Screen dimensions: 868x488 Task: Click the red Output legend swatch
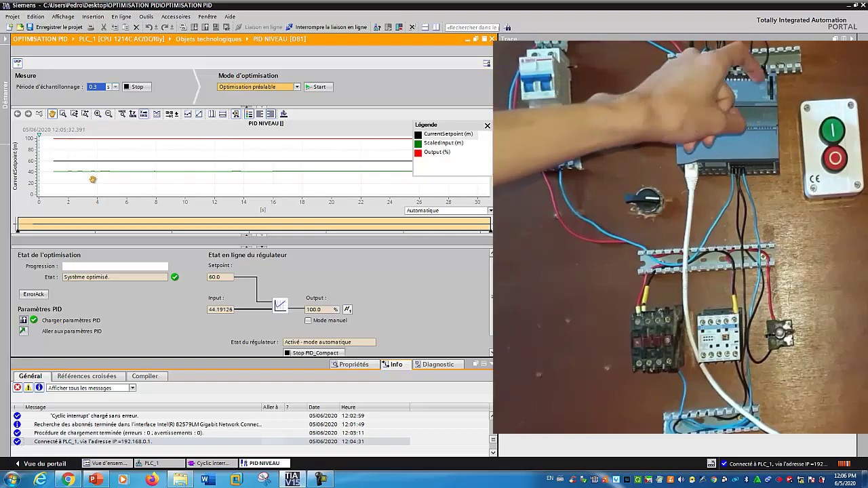(x=418, y=152)
